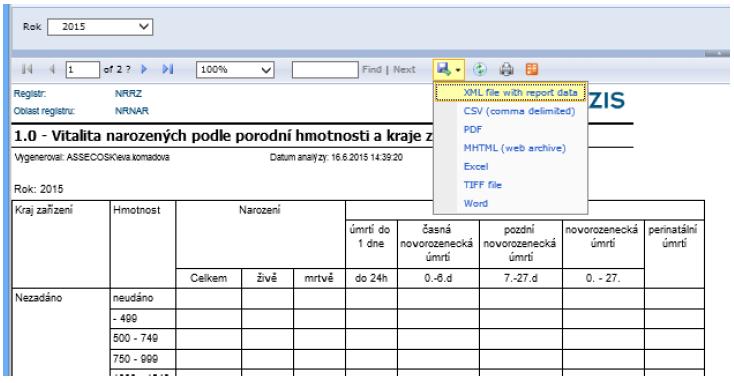Choose XML file with report data

click(x=511, y=93)
